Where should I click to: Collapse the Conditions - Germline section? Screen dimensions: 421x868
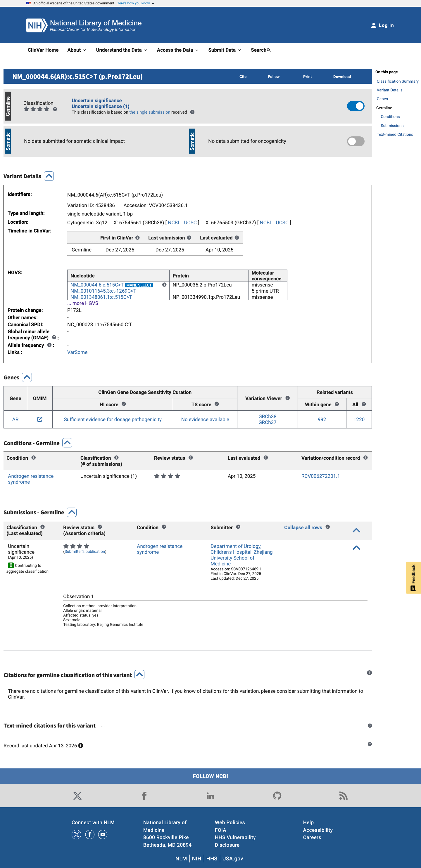tap(68, 443)
